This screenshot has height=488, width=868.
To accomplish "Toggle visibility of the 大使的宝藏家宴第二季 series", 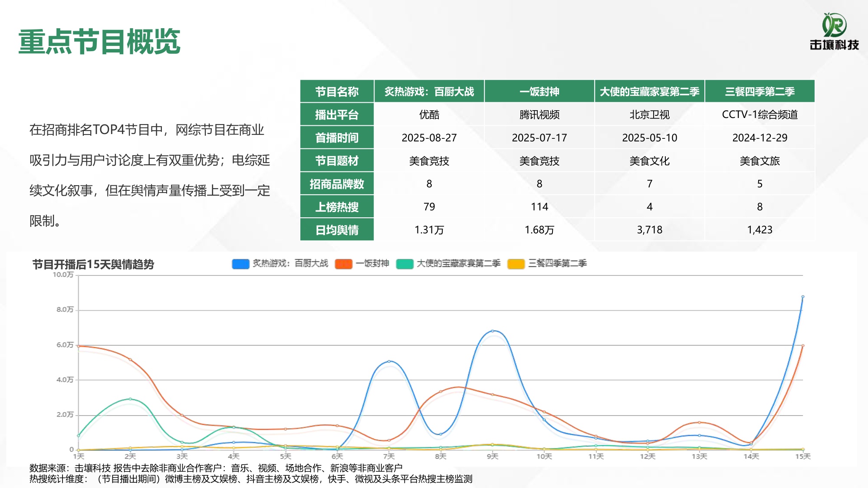I will tap(459, 263).
